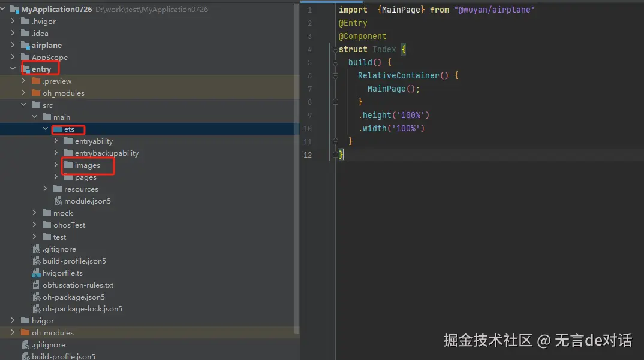
Task: Click the entryability folder icon
Action: [68, 141]
